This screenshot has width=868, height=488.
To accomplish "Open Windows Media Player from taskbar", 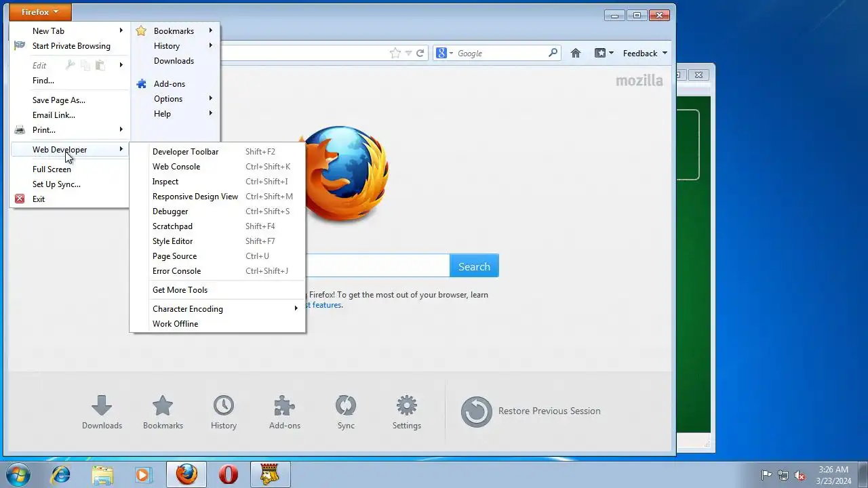I will coord(143,474).
